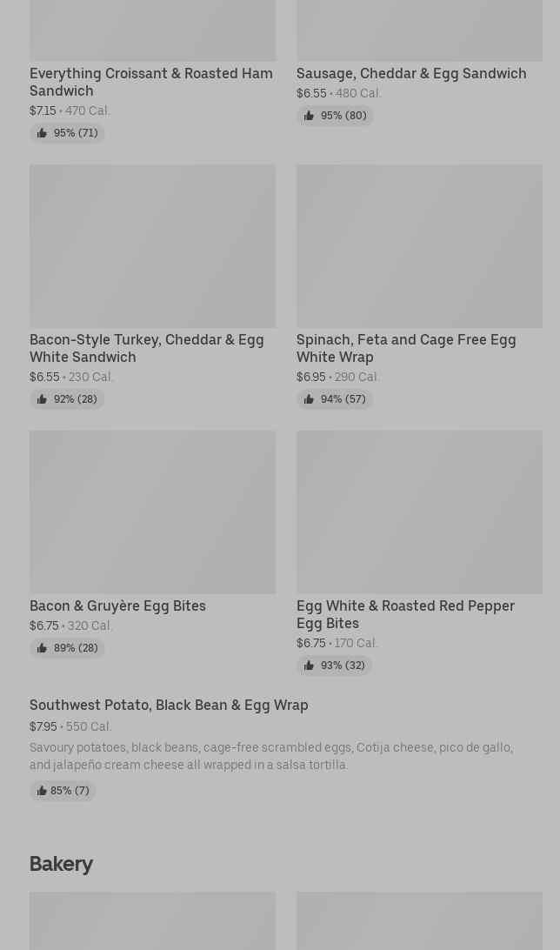Click the Bacon-Style Turkey sandwich photo
This screenshot has width=560, height=950.
tap(152, 246)
